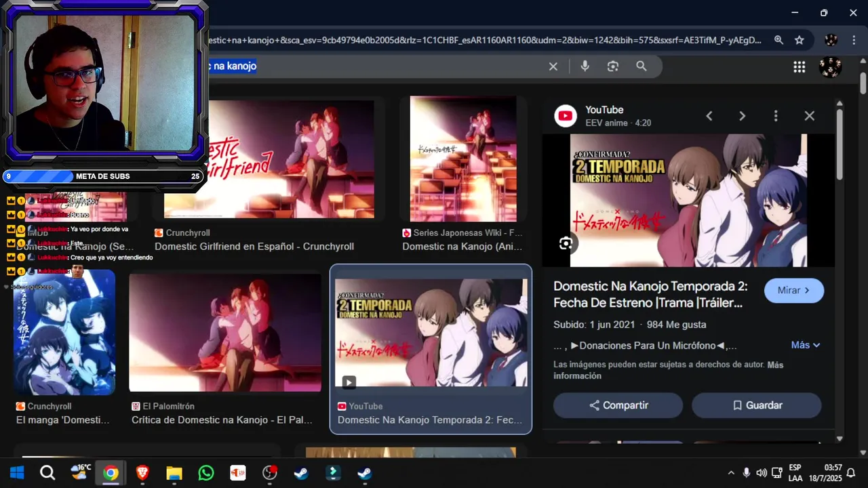Open the first Steam icon in taskbar
The image size is (868, 488).
click(x=301, y=472)
